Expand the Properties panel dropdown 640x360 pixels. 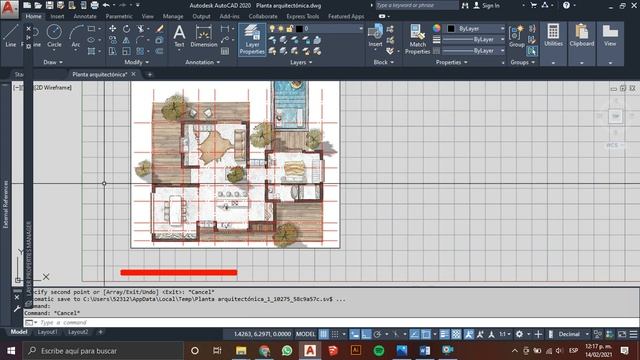pos(451,62)
